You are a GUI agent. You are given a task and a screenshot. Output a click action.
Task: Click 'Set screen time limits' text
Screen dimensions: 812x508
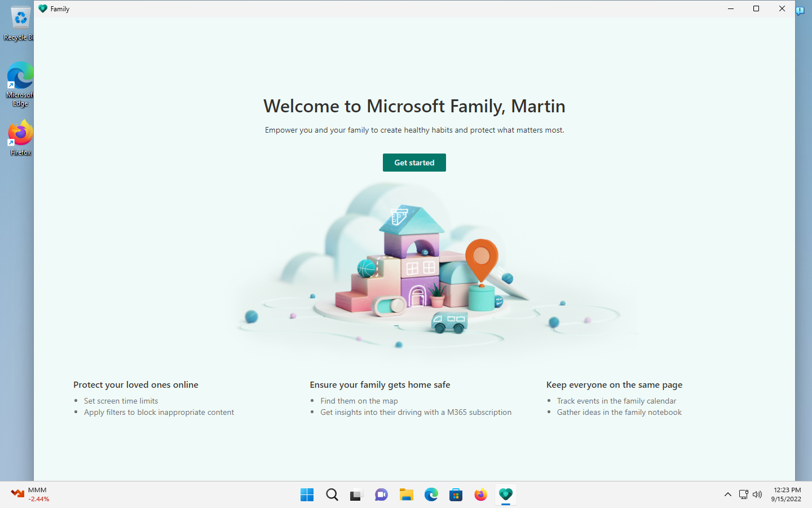coord(121,401)
